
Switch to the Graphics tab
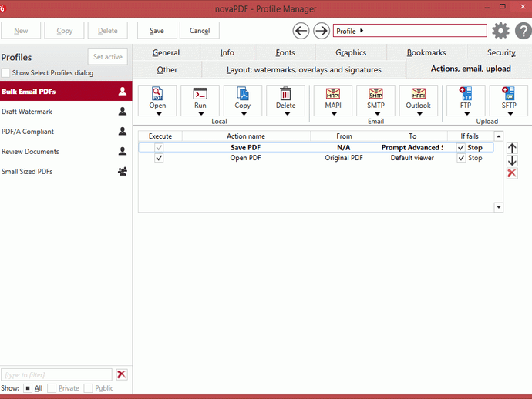pyautogui.click(x=351, y=52)
